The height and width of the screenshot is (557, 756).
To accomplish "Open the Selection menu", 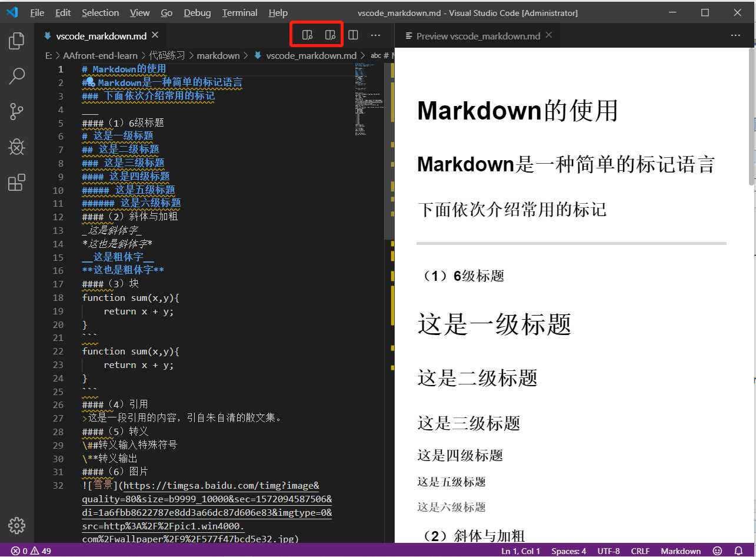I will (x=100, y=12).
